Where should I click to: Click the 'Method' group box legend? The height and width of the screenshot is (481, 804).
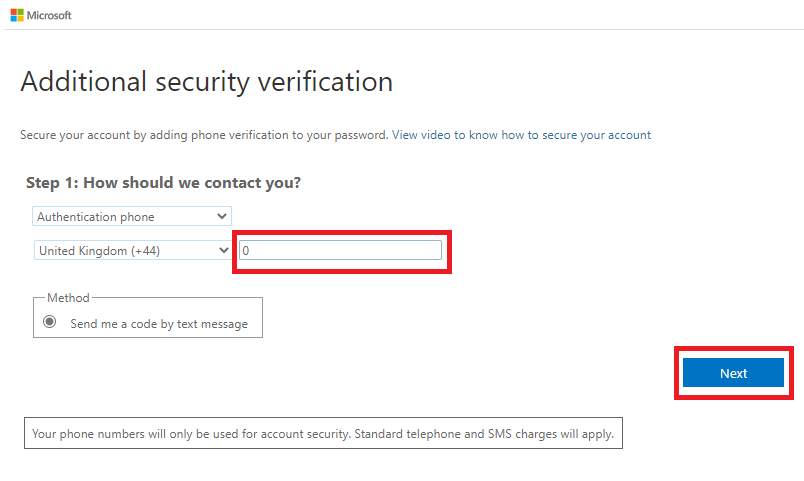click(x=68, y=298)
